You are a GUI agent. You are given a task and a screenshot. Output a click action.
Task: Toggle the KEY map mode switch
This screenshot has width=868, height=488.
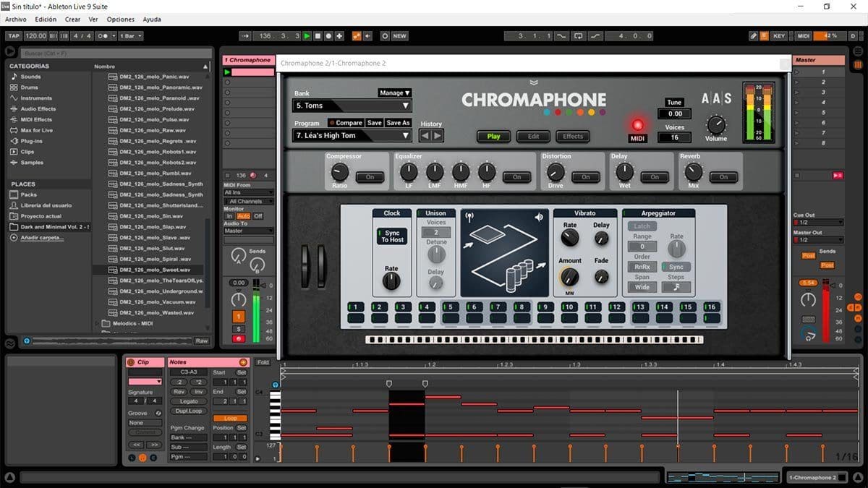[x=779, y=35]
